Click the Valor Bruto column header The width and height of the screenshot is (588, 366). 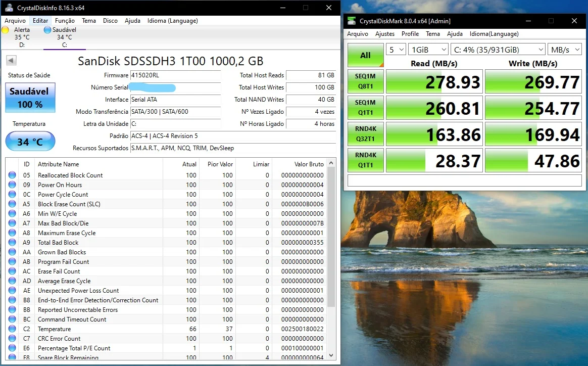(x=299, y=164)
